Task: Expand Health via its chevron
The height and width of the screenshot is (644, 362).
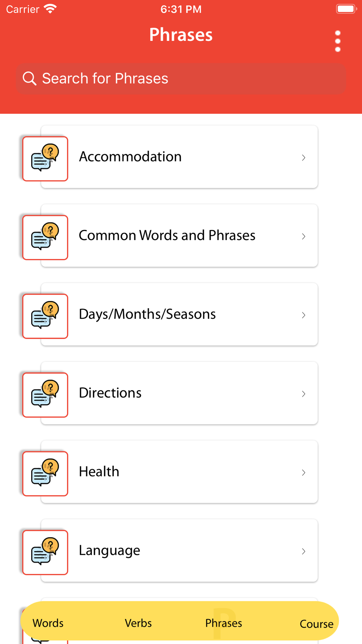Action: point(304,472)
